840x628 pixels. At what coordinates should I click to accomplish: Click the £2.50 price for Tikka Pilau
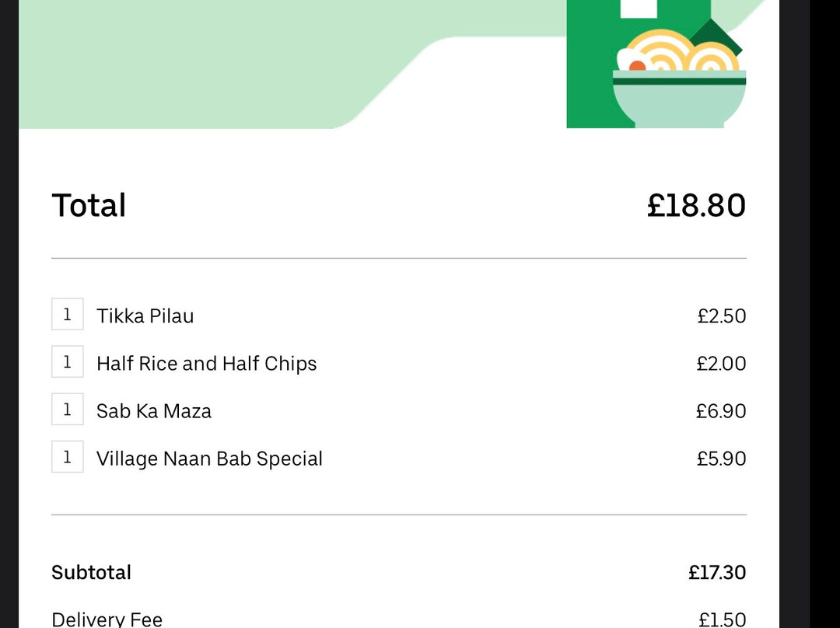point(721,316)
